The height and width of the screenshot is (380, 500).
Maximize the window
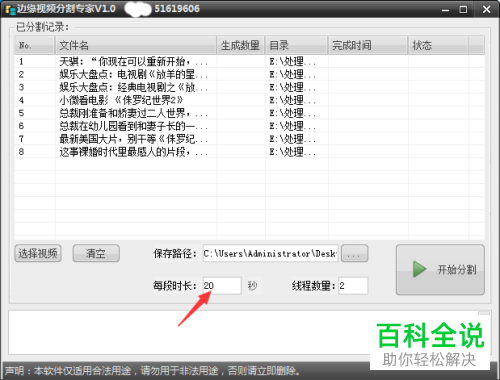click(x=463, y=10)
